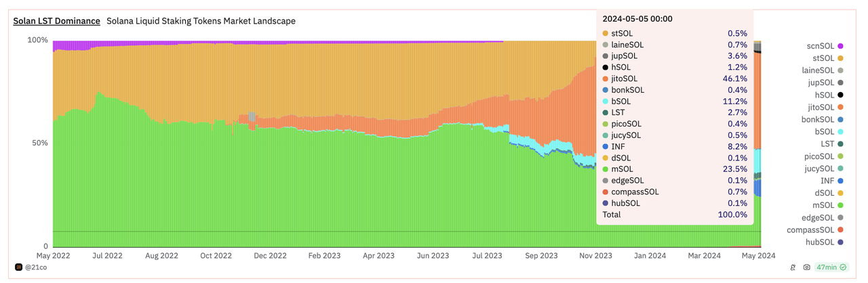Click the compassSOL legend dot
868x283 pixels.
coord(840,230)
